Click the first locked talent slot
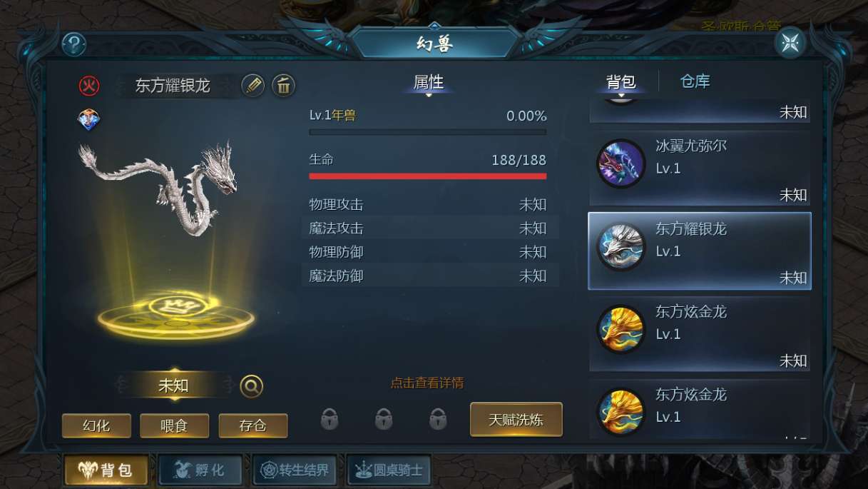The image size is (868, 489). [x=329, y=419]
